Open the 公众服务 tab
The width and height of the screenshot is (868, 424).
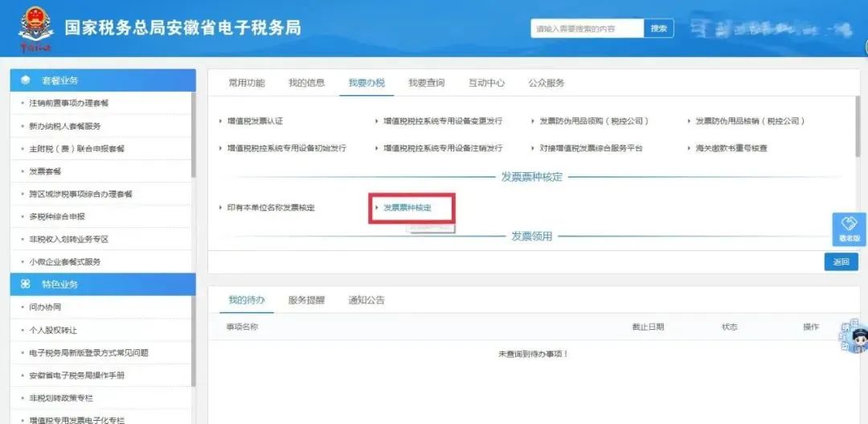547,83
